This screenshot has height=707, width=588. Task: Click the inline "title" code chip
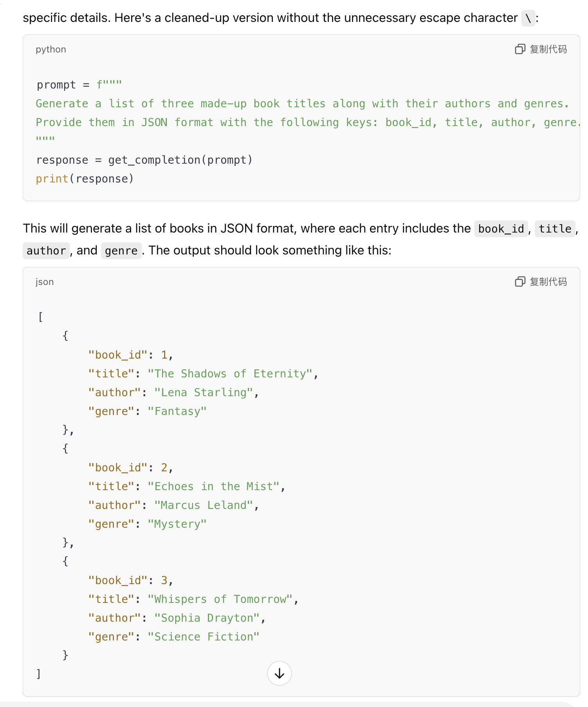555,229
